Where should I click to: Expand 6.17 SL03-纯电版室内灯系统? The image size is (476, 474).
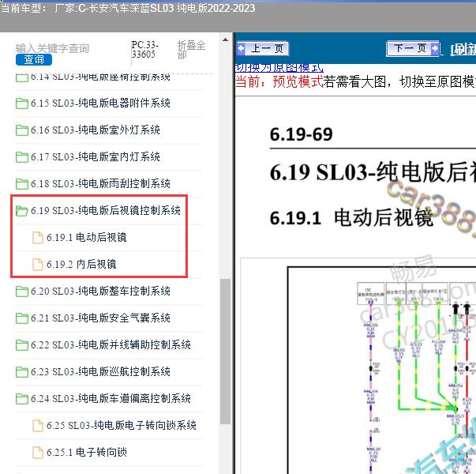point(96,156)
